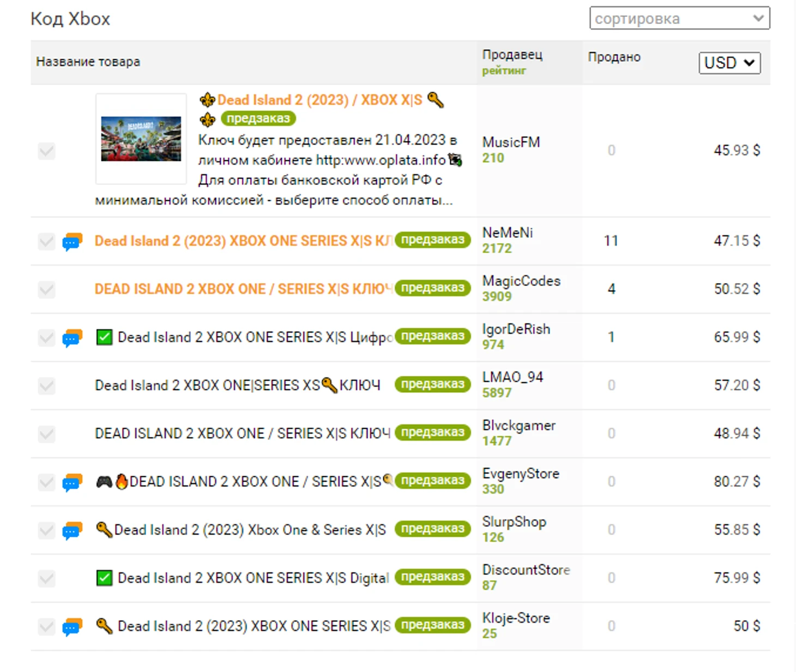Screen dimensions: 796x672
Task: Tick the checkbox for MusicFM listing
Action: (47, 151)
